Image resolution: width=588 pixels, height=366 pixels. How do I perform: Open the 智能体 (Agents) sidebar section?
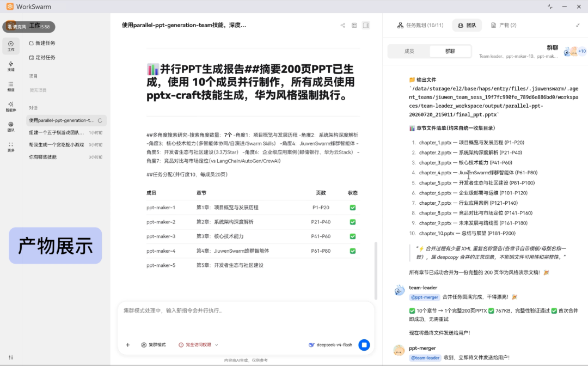(11, 107)
